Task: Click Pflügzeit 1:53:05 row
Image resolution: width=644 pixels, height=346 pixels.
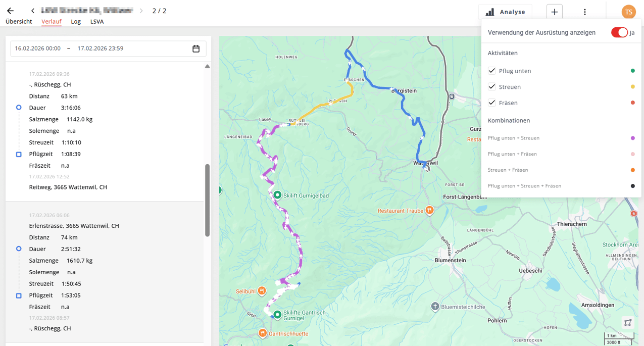Action: coord(55,295)
